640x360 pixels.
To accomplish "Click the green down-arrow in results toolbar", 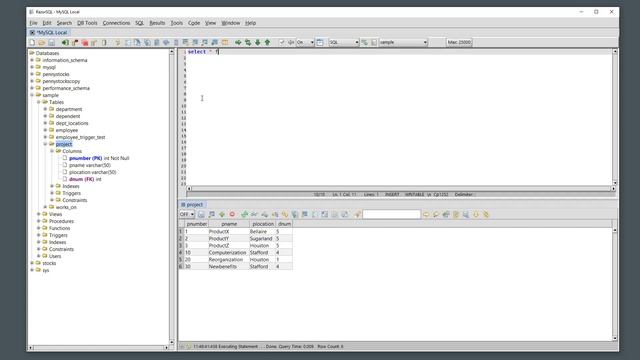I will tap(222, 215).
